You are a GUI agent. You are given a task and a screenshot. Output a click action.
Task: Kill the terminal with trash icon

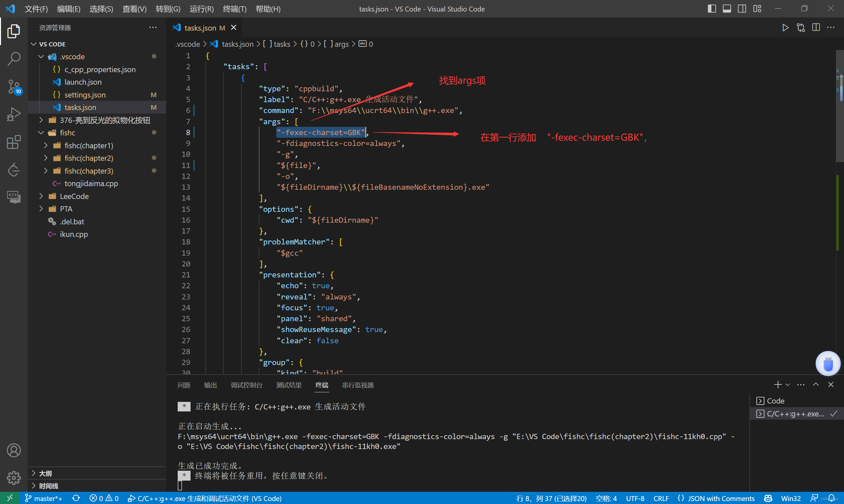(831, 384)
